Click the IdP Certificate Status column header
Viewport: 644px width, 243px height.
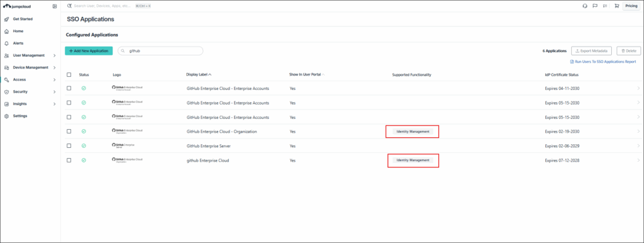562,75
